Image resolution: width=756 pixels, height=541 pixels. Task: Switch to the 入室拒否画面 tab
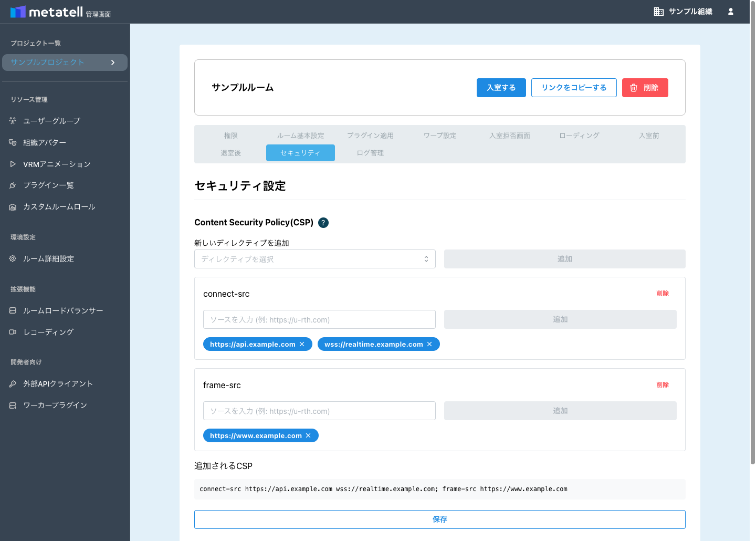[x=510, y=136]
